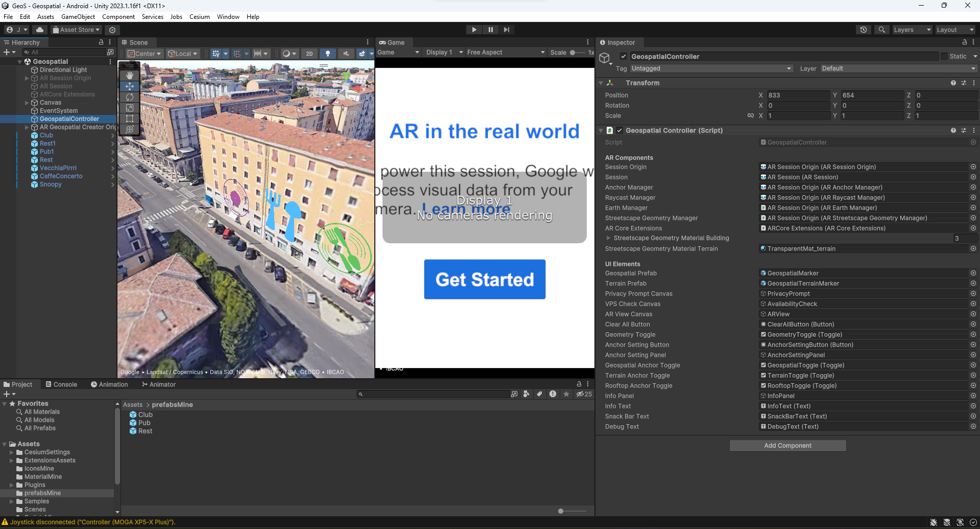Disable Geospatial Controller script checkbox
This screenshot has width=980, height=529.
coord(619,130)
